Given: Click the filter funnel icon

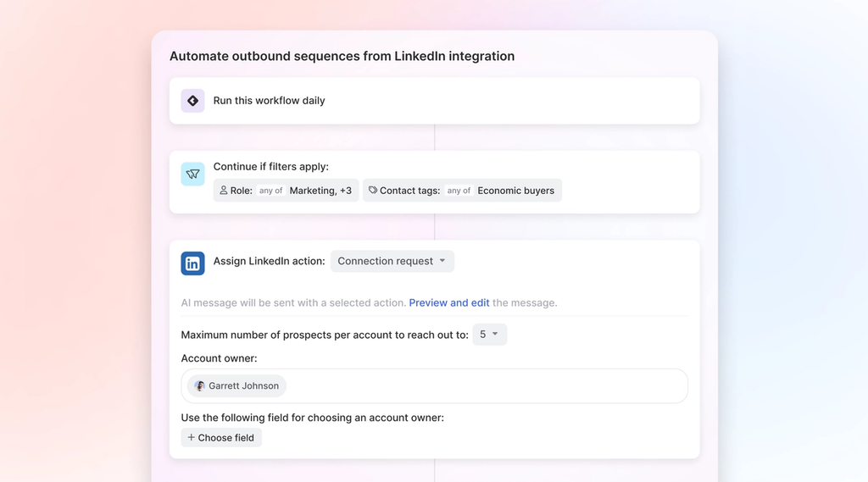Looking at the screenshot, I should [x=192, y=174].
